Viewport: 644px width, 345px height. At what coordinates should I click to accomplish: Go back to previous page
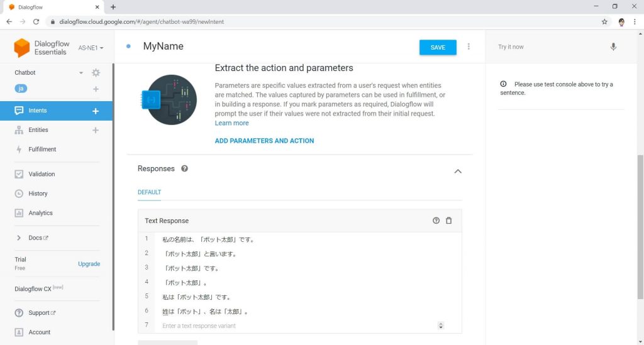(9, 22)
